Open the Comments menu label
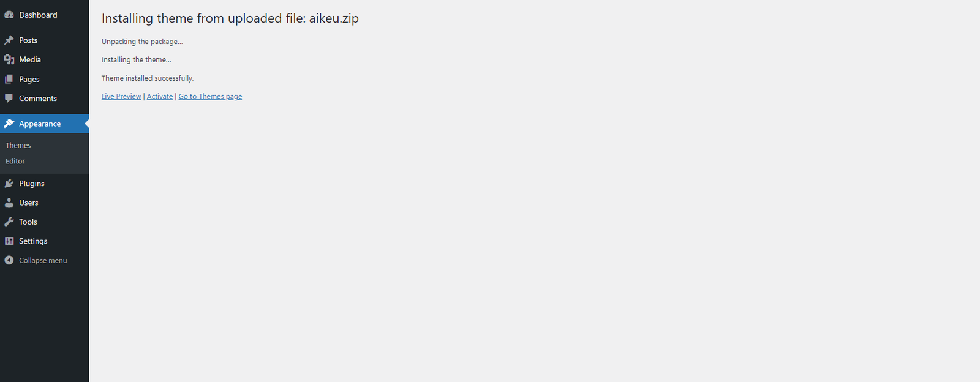The image size is (980, 382). [38, 99]
